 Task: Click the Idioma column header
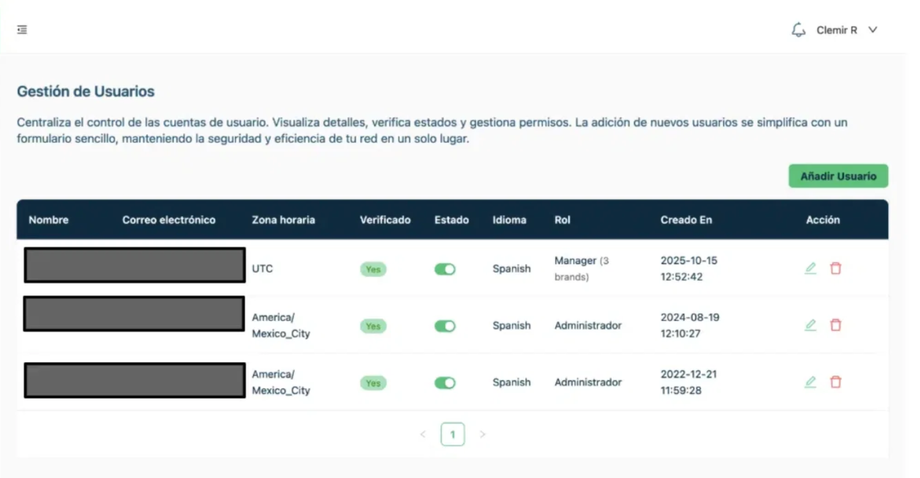pyautogui.click(x=509, y=220)
